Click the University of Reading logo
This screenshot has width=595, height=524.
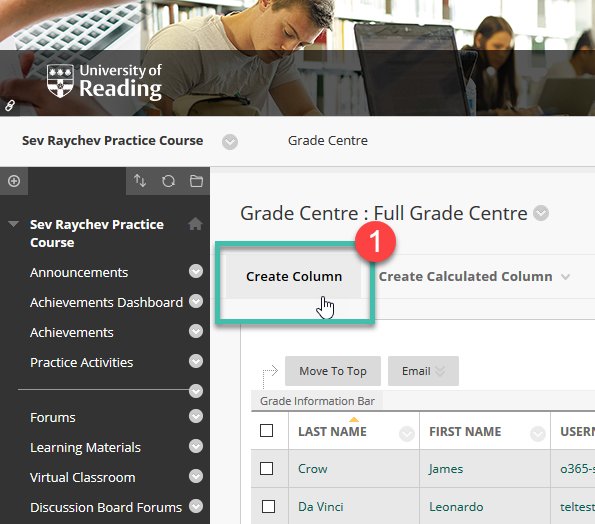pyautogui.click(x=104, y=81)
